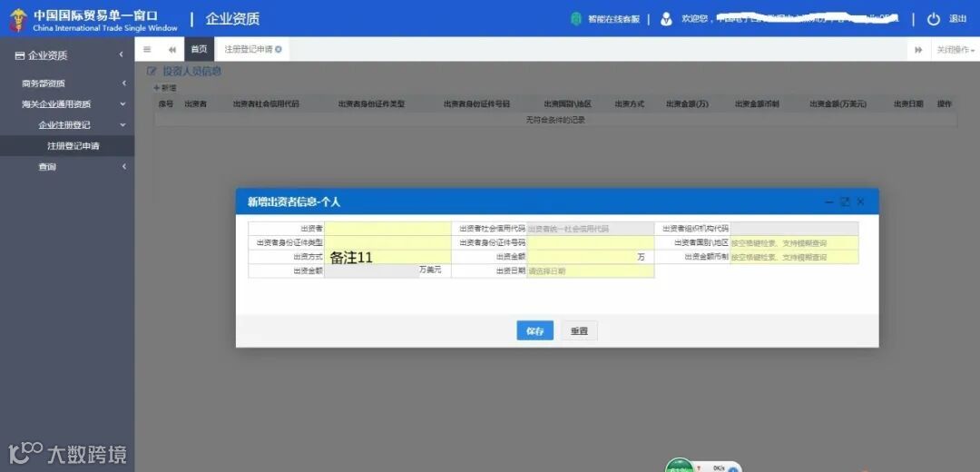
Task: Click the 出资者 name input field
Action: tap(387, 229)
